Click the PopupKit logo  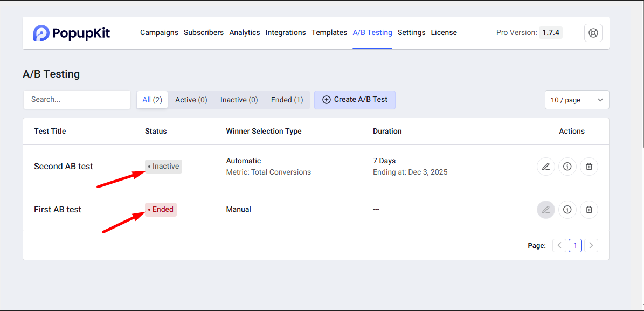point(72,33)
